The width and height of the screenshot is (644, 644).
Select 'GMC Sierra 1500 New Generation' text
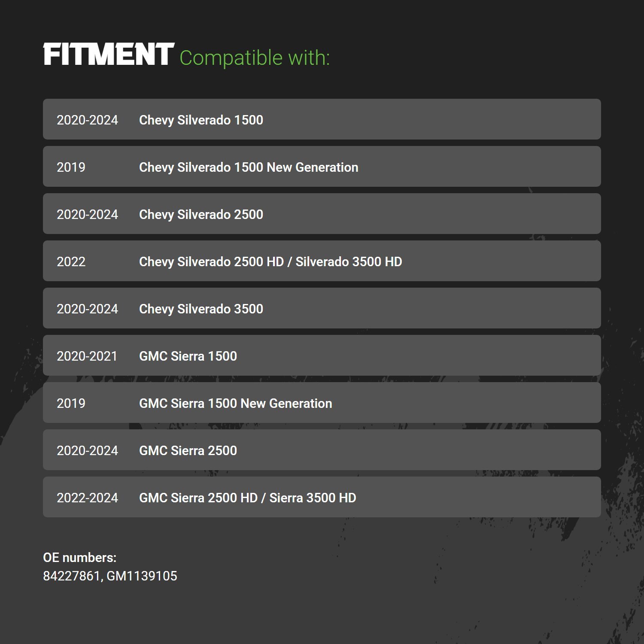pyautogui.click(x=235, y=403)
